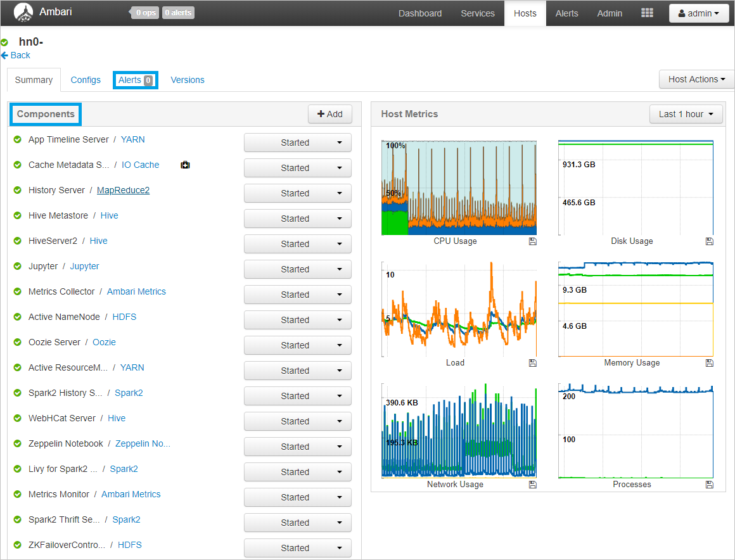
Task: Click the save icon under Load graph
Action: point(532,363)
